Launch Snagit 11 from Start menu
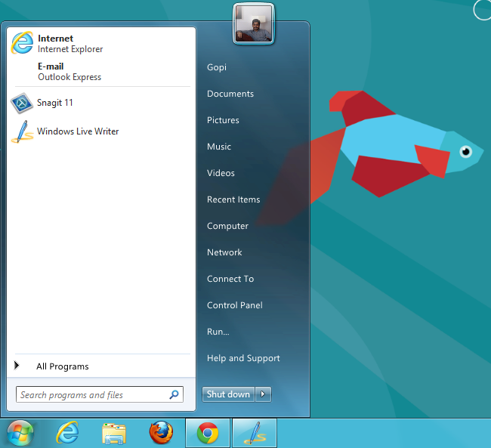491x448 pixels. 54,103
